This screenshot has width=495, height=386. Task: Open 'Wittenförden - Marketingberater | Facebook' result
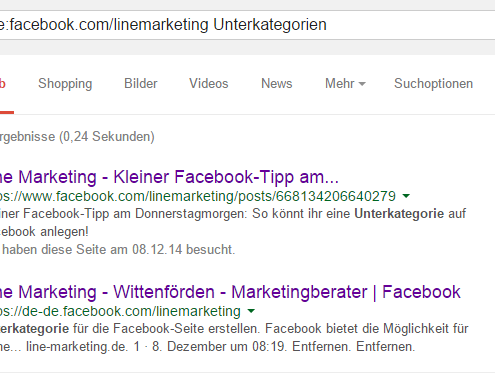[x=230, y=292]
